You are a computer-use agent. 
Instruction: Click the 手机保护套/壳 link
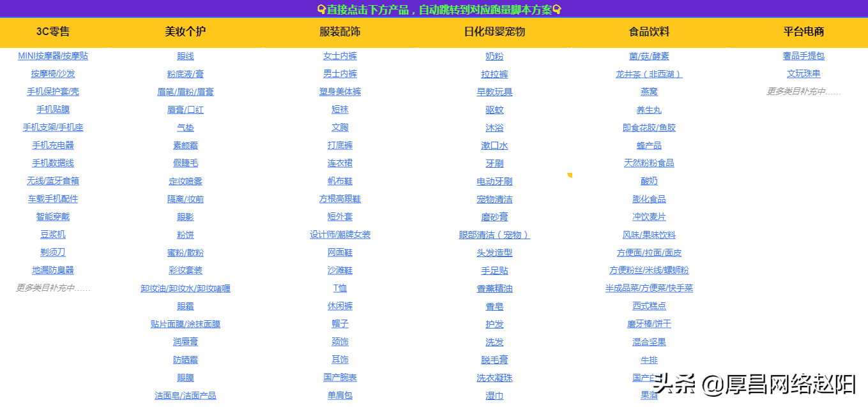tap(53, 92)
